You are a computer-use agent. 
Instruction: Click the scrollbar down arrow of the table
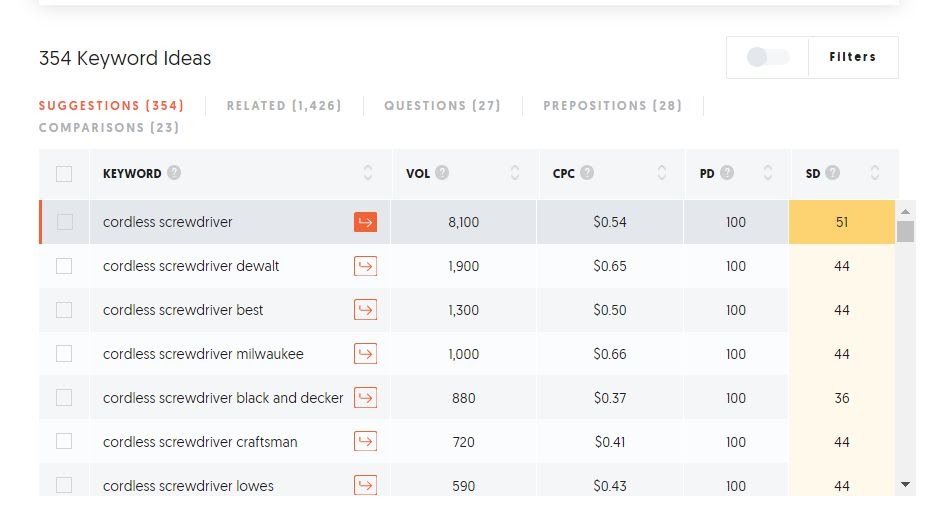coord(905,484)
